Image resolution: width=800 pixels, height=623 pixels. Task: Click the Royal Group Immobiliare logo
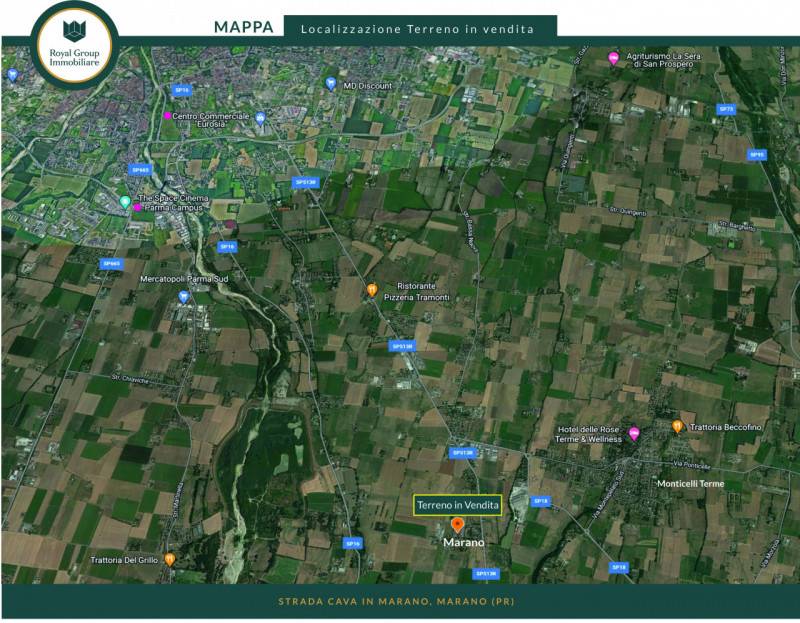click(x=74, y=45)
